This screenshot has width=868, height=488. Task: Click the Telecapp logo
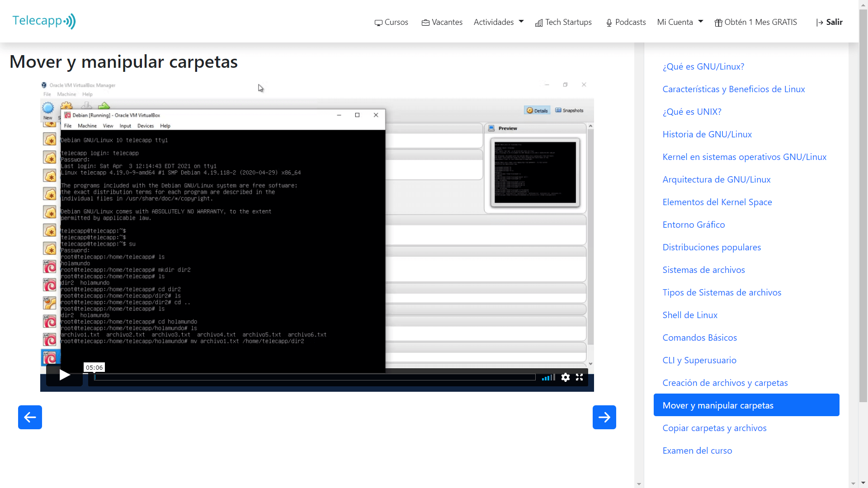(x=44, y=21)
